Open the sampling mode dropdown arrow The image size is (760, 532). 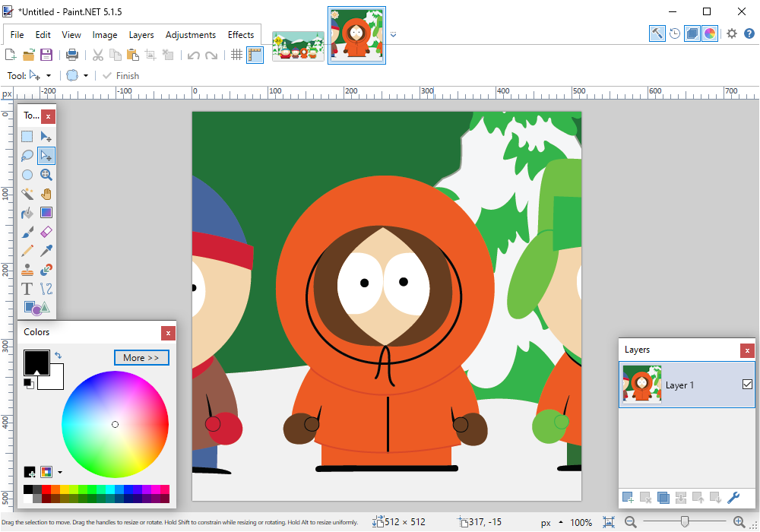point(86,75)
